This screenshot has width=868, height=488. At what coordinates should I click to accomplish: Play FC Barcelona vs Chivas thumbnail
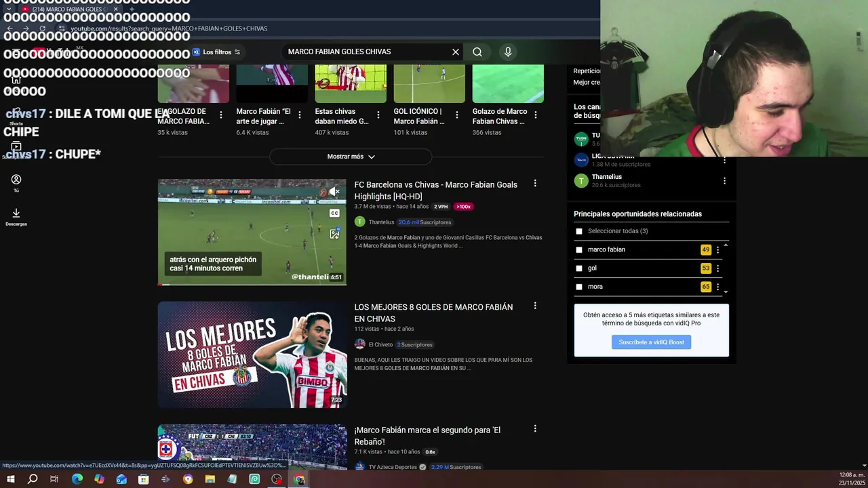252,232
